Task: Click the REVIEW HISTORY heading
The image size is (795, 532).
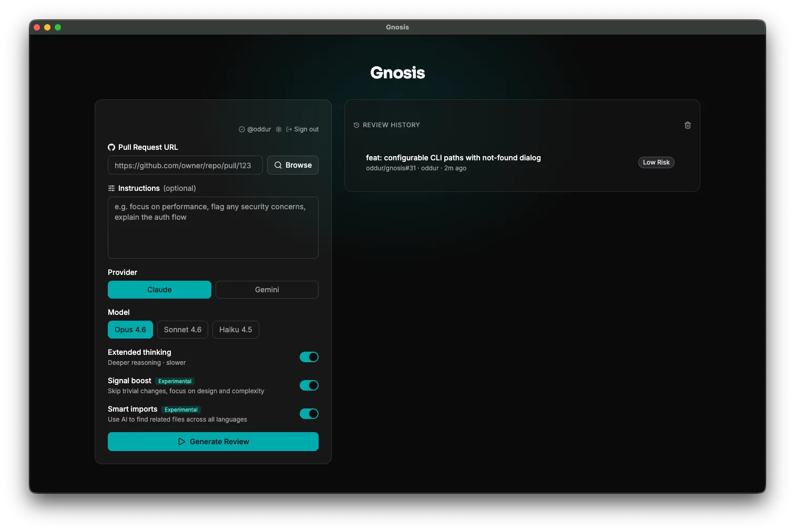Action: (391, 125)
